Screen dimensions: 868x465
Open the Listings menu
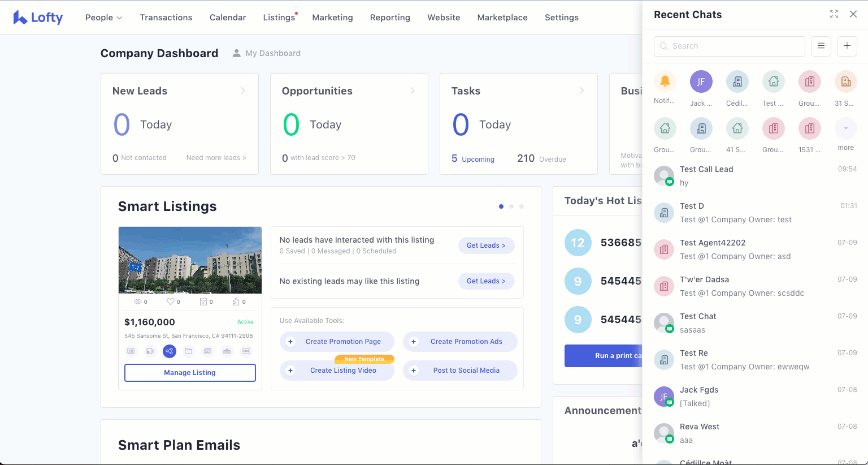coord(279,18)
